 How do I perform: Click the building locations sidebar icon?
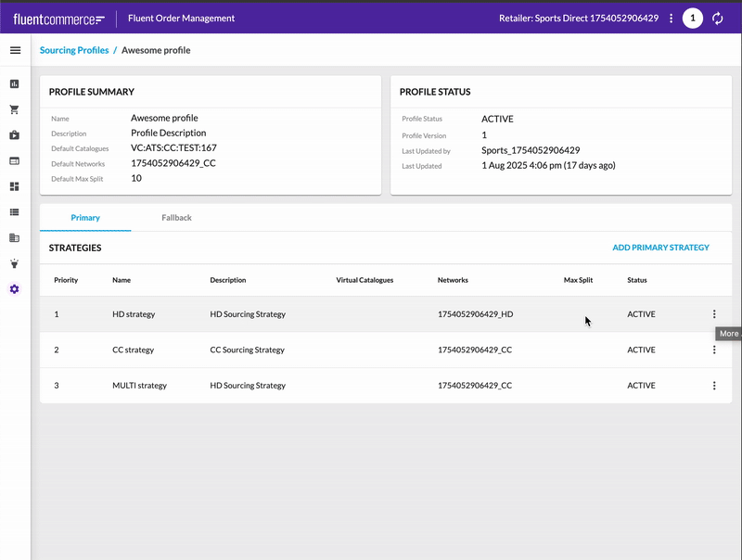click(x=15, y=238)
